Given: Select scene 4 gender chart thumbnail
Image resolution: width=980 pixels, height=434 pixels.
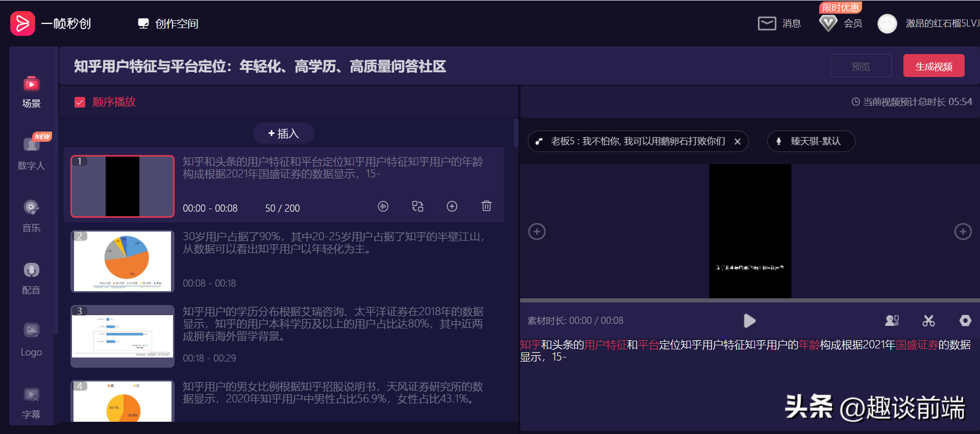Looking at the screenshot, I should (122, 401).
